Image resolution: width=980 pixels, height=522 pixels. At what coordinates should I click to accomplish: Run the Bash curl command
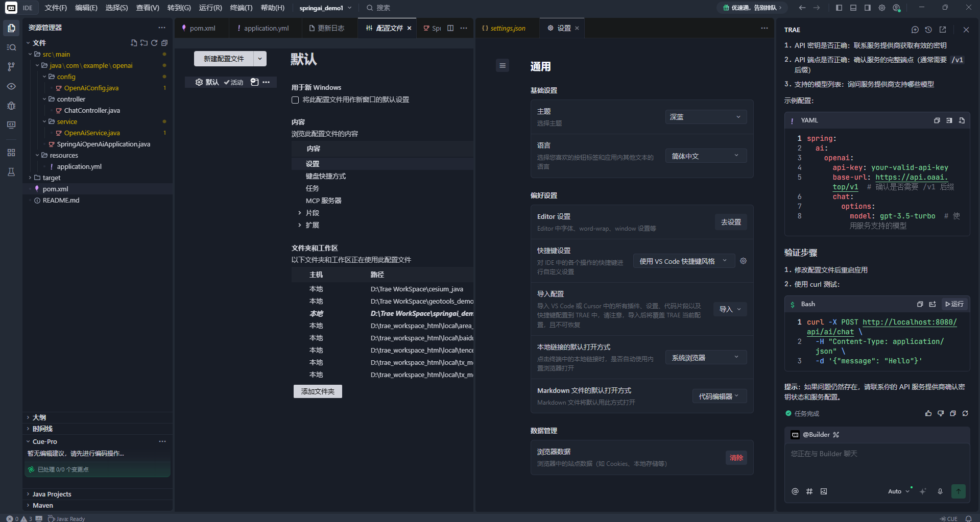[x=954, y=304]
